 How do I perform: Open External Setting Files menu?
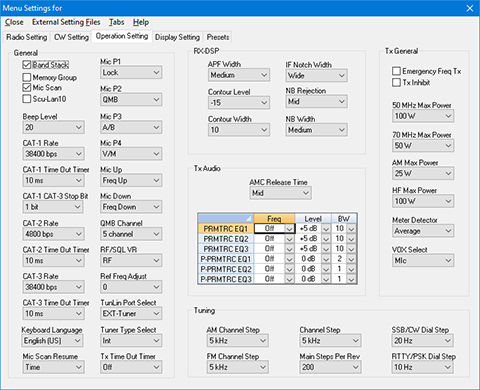pyautogui.click(x=66, y=22)
